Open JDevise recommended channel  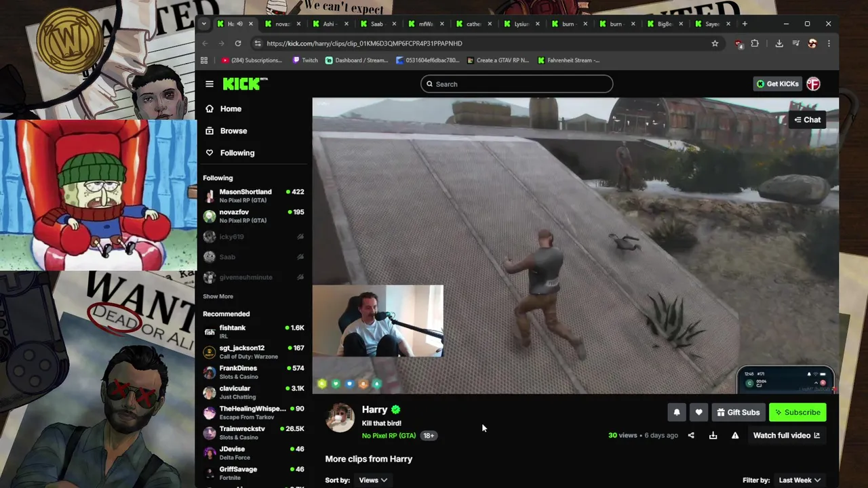[x=253, y=453]
